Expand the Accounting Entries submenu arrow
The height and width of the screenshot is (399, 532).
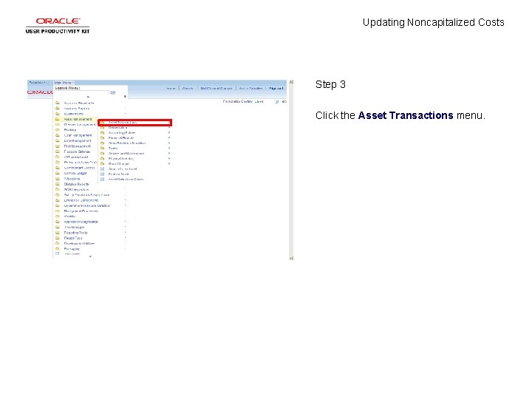[x=169, y=133]
